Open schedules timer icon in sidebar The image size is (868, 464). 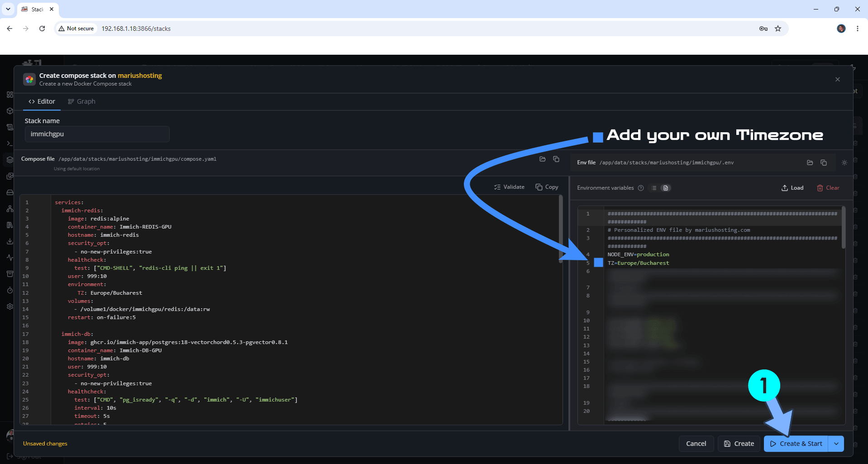click(10, 290)
